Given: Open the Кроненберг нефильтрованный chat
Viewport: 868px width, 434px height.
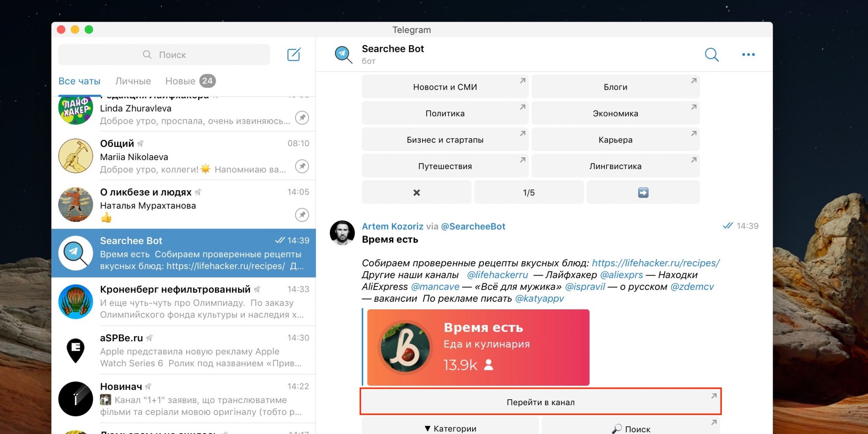Looking at the screenshot, I should (x=184, y=302).
